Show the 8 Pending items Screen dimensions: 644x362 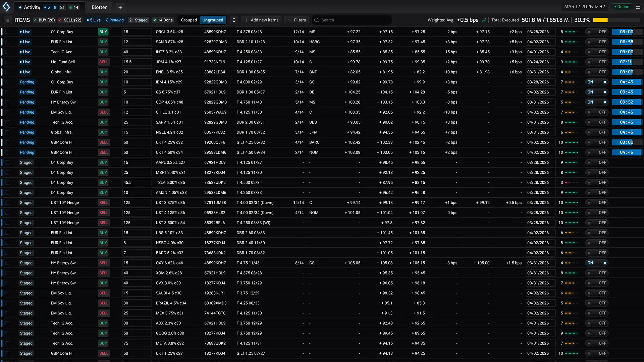coord(115,20)
